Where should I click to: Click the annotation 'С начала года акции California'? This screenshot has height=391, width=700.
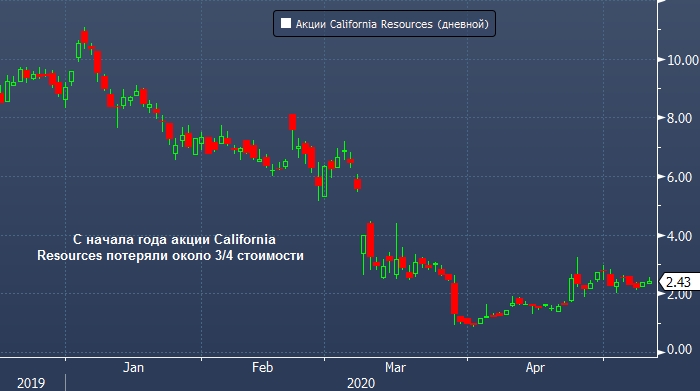[x=174, y=240]
